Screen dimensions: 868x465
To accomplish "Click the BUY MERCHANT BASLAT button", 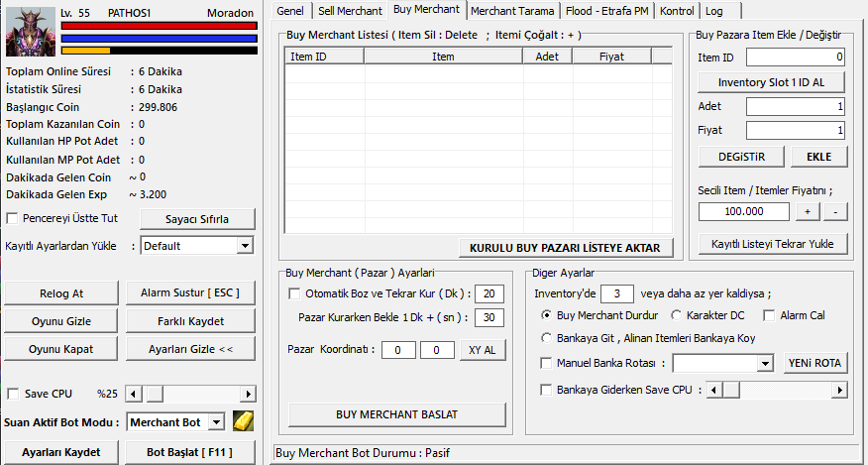I will (x=397, y=413).
